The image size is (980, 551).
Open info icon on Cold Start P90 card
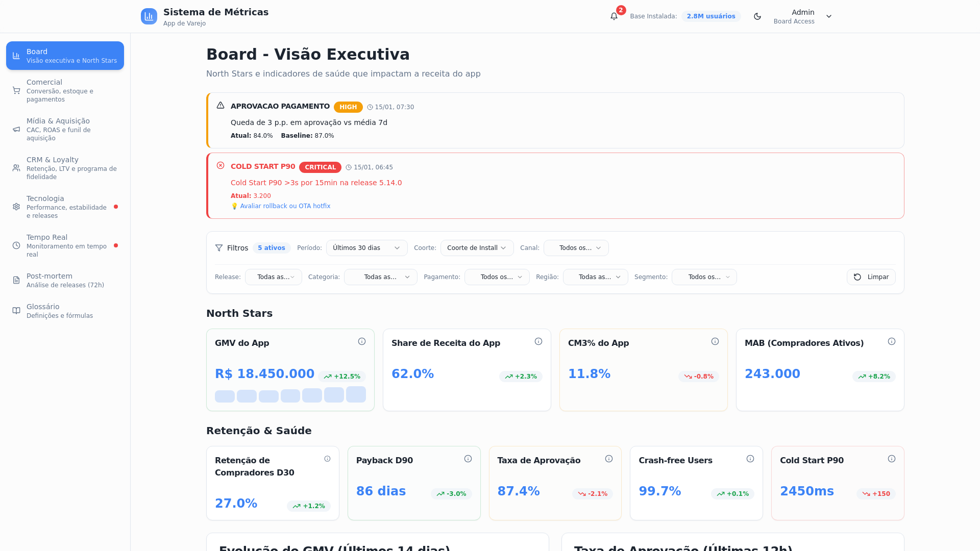tap(892, 459)
